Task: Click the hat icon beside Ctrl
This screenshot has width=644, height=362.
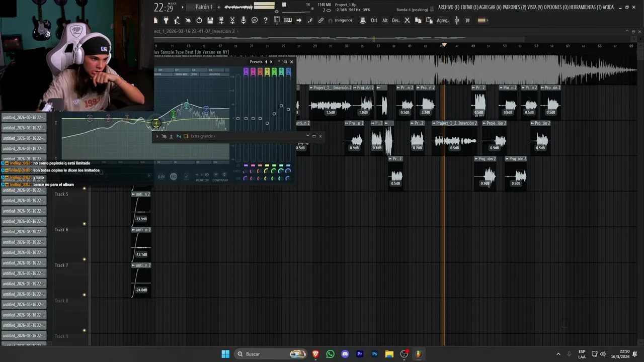Action: click(x=363, y=20)
